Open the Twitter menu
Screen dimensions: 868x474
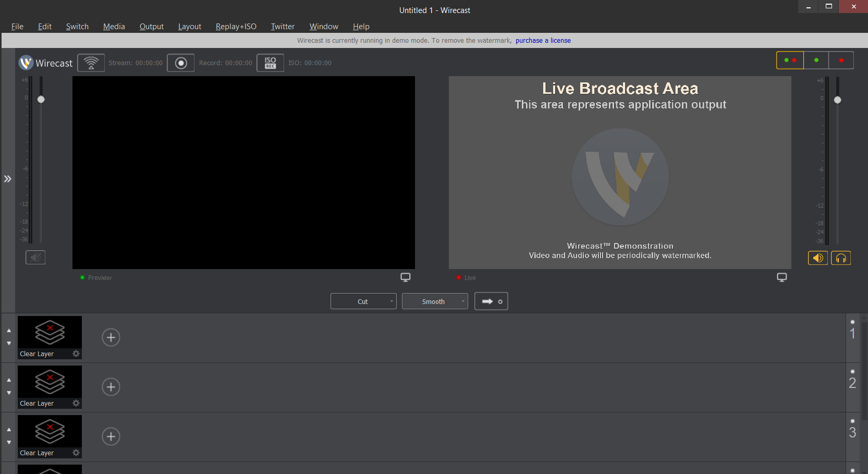283,27
